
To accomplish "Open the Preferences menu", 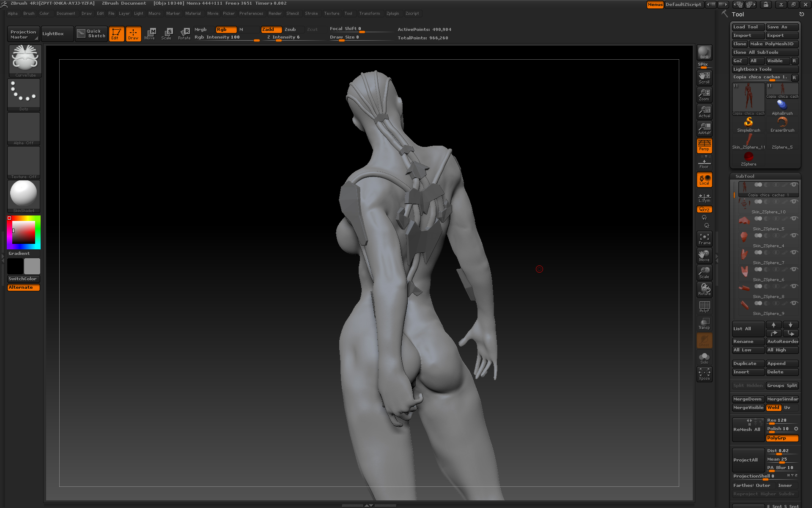I will [251, 14].
